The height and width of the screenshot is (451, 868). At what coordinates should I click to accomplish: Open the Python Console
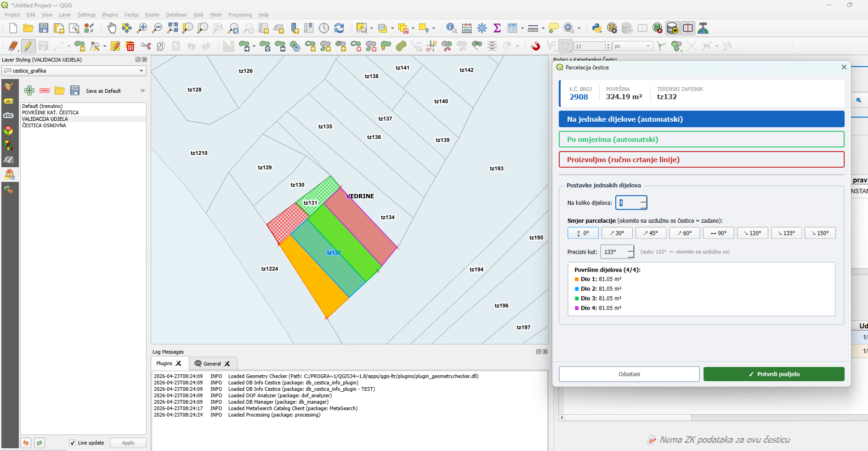click(x=597, y=28)
